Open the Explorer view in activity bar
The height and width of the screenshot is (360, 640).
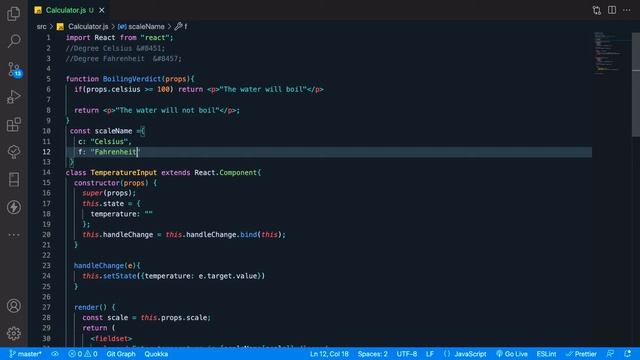13,13
